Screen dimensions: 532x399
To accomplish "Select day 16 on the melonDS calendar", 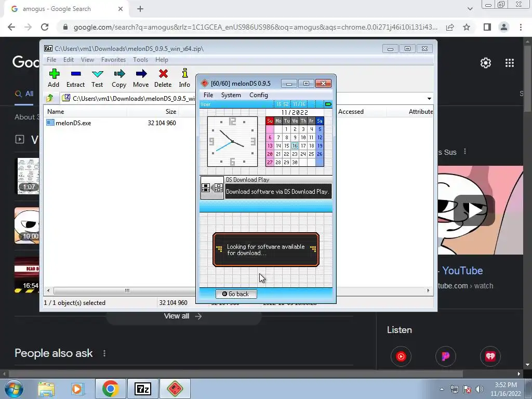I will point(295,146).
